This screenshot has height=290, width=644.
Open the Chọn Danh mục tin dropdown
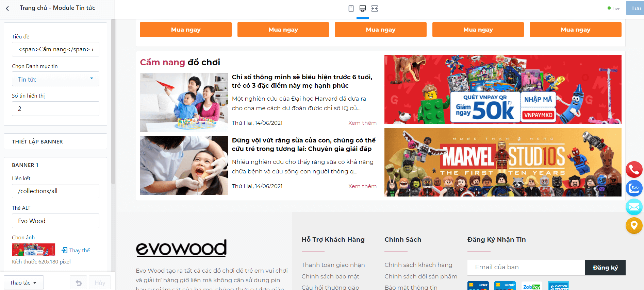click(x=55, y=79)
